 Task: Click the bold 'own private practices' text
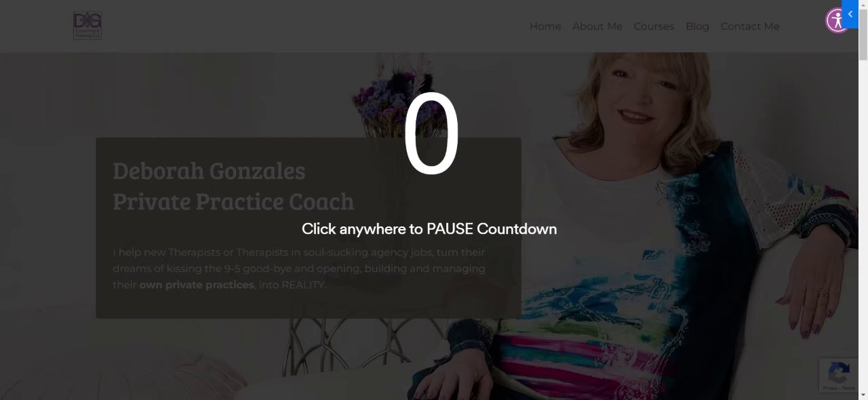pyautogui.click(x=197, y=285)
